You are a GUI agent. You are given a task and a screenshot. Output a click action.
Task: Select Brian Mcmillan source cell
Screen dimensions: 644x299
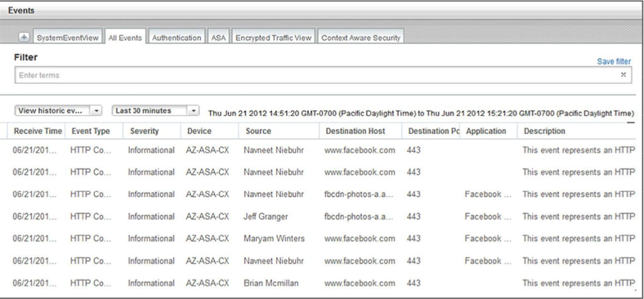point(271,283)
